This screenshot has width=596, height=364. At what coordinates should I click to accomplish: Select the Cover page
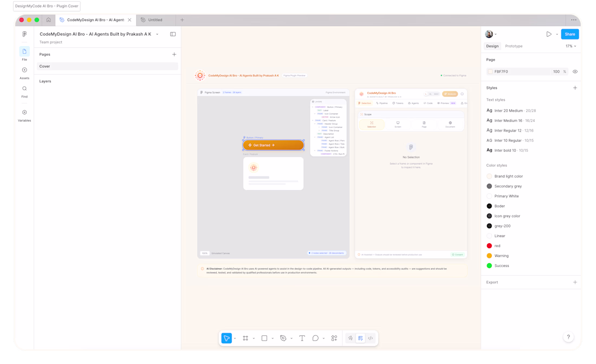coord(108,66)
